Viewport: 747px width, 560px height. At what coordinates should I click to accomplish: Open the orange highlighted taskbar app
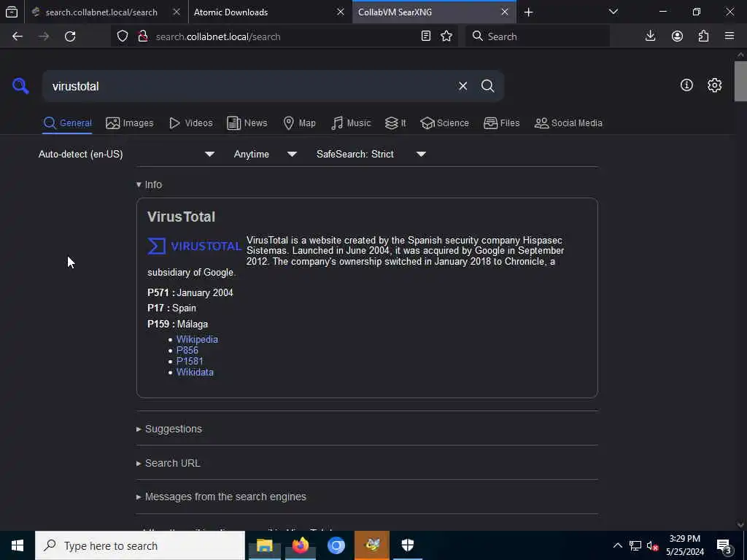[x=372, y=545]
